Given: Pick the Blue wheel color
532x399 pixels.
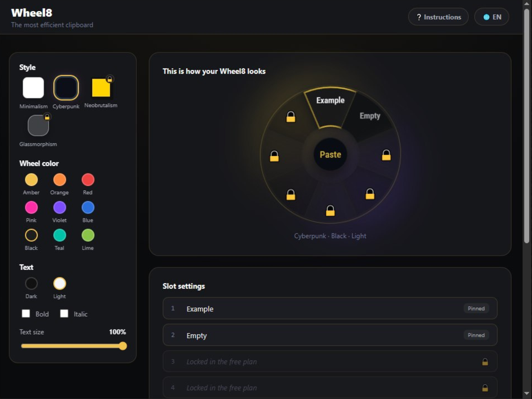Looking at the screenshot, I should (x=88, y=207).
